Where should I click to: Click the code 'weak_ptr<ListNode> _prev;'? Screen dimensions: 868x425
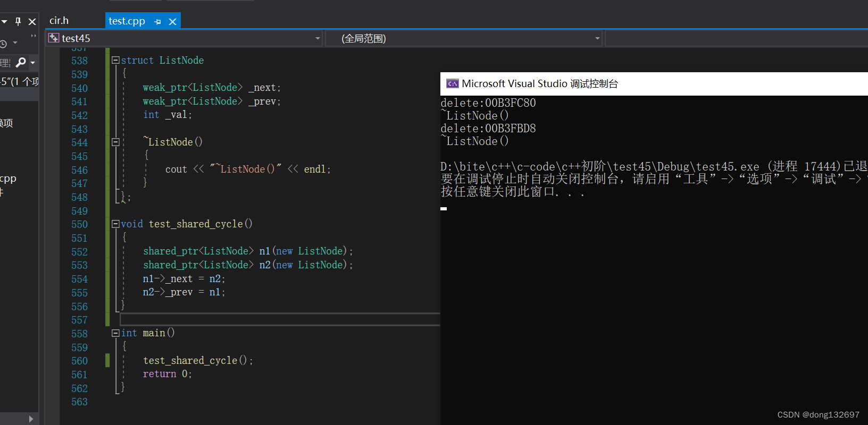point(212,101)
